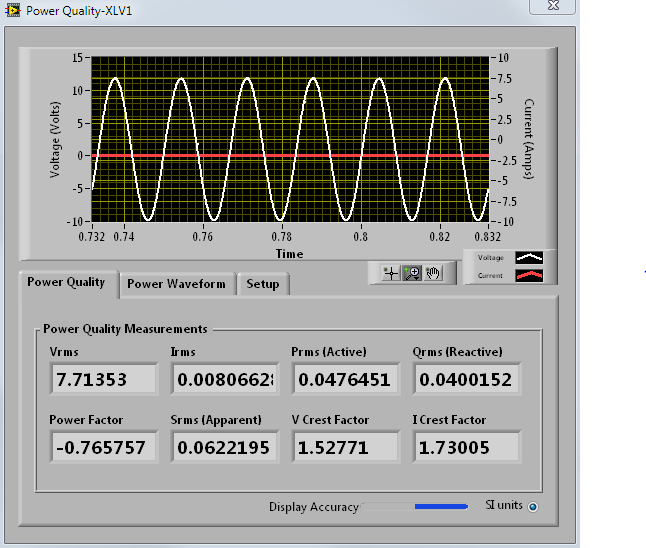Switch to the Power Waveform tab

point(176,284)
